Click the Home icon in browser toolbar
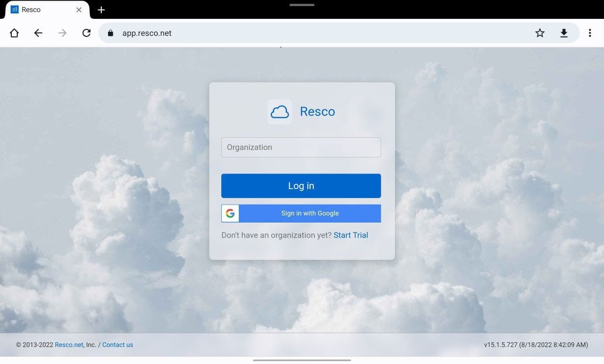604x364 pixels. pyautogui.click(x=14, y=33)
